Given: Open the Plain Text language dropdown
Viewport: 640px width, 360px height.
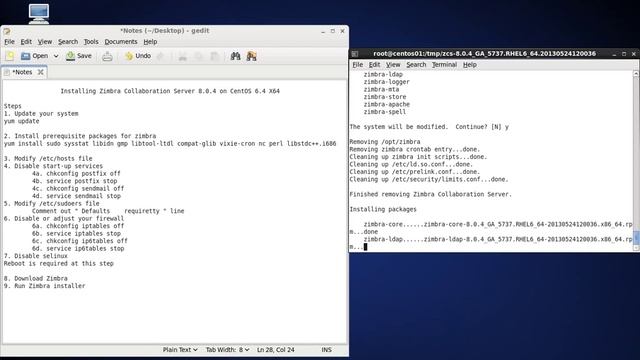Looking at the screenshot, I should [x=180, y=350].
